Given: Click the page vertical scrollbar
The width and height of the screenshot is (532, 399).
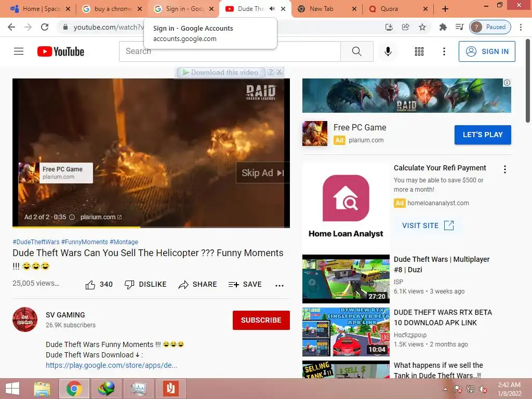Looking at the screenshot, I should (x=528, y=82).
